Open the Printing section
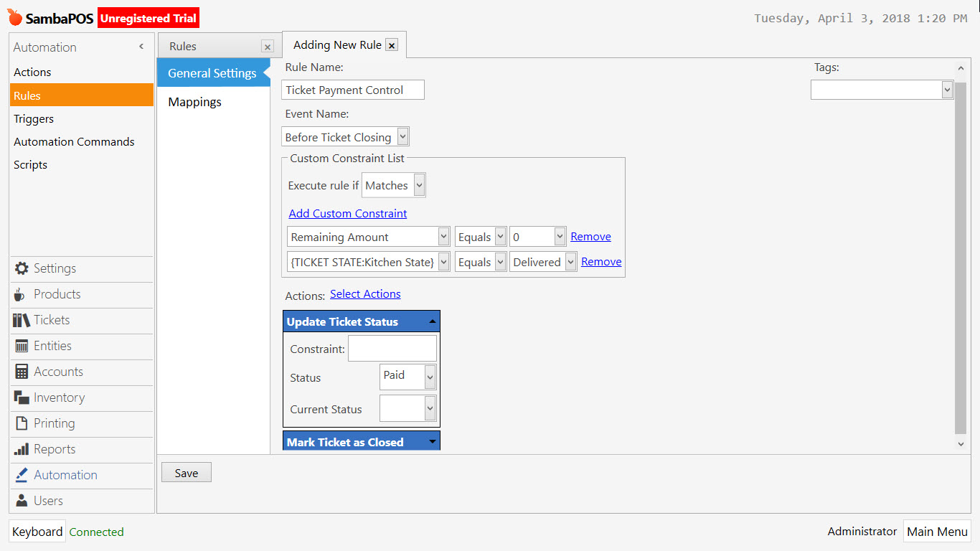 coord(54,424)
